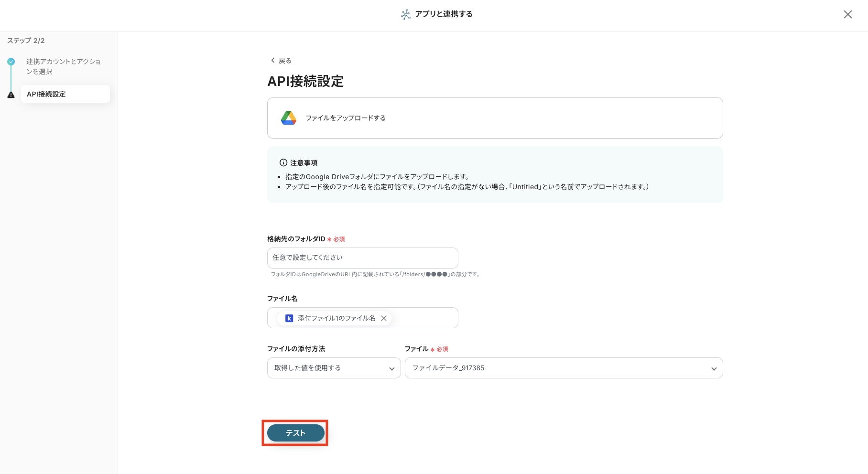Click the 格納先のフォルダID input field
Image resolution: width=868 pixels, height=474 pixels.
pos(363,258)
